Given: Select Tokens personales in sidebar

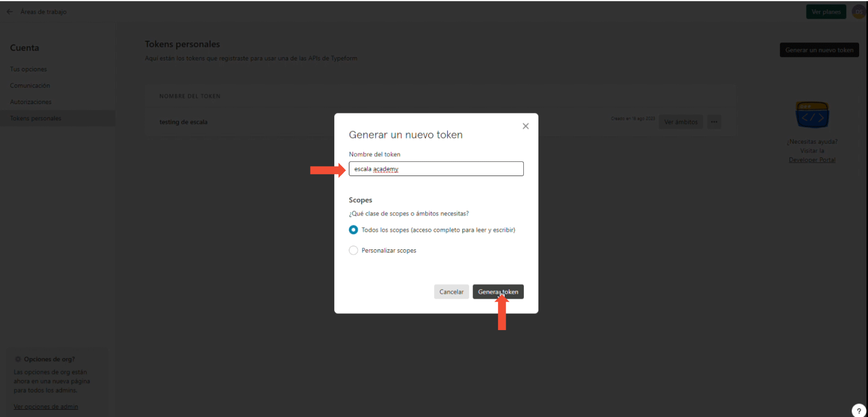Looking at the screenshot, I should pos(57,118).
